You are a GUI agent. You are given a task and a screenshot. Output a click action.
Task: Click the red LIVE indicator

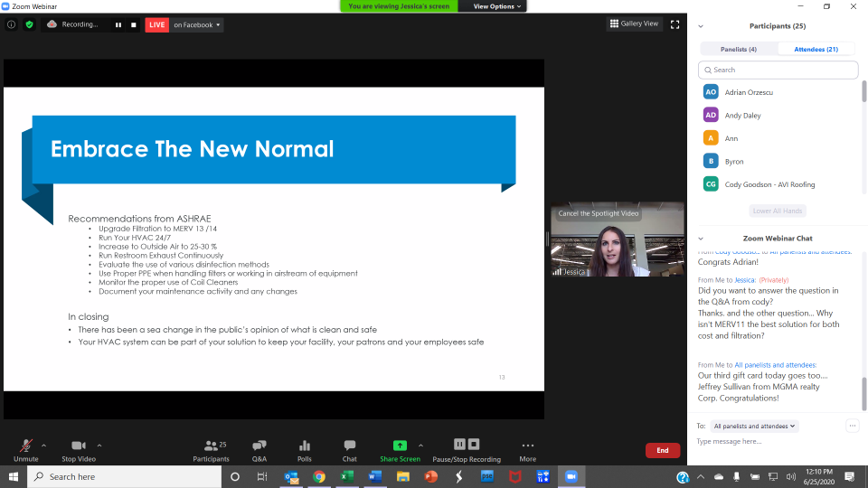[157, 25]
